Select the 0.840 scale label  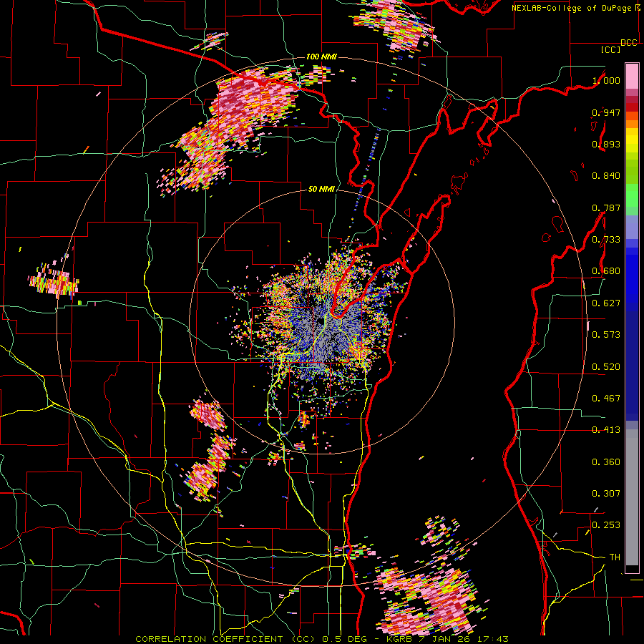point(606,176)
